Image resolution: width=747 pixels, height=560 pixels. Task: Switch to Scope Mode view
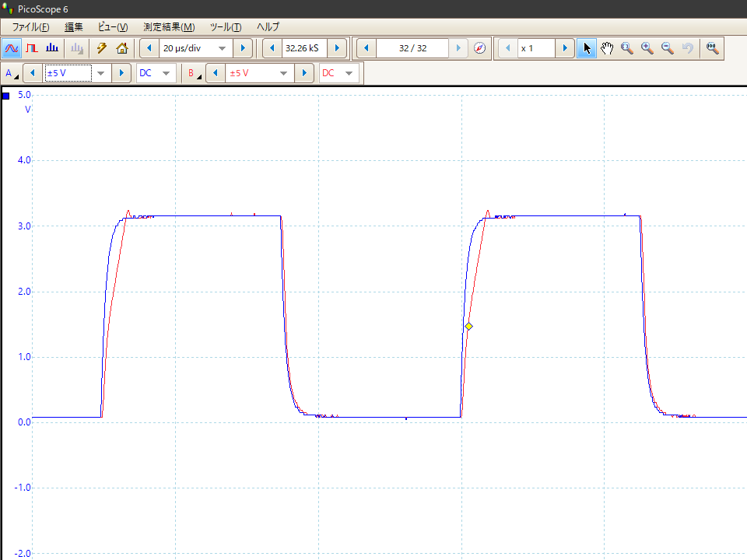point(12,48)
